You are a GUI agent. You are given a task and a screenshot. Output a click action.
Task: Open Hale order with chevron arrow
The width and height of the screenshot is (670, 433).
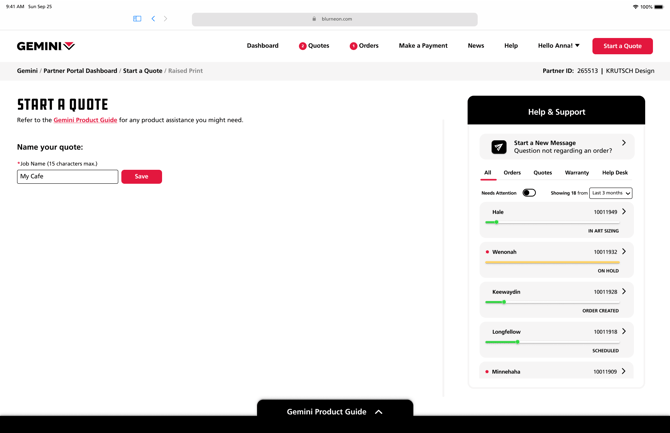[624, 212]
